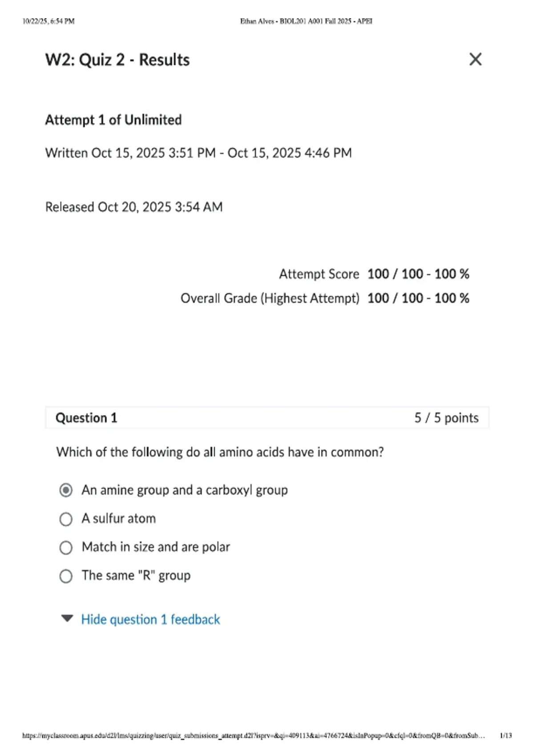Click the Question 1 header bar

tap(267, 418)
